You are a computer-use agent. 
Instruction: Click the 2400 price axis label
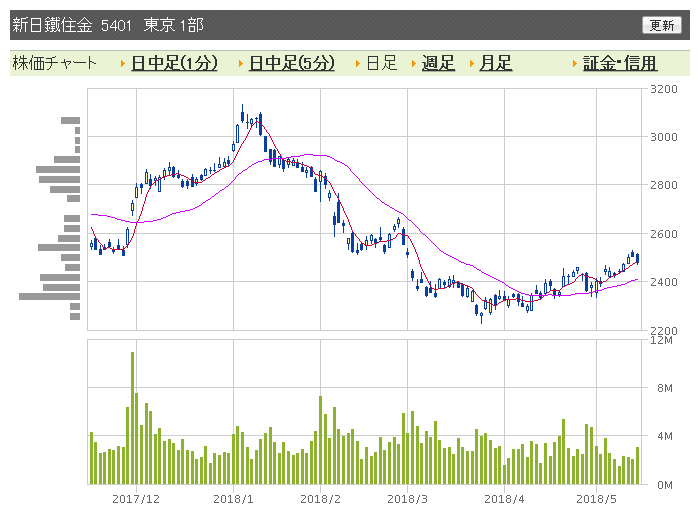664,282
